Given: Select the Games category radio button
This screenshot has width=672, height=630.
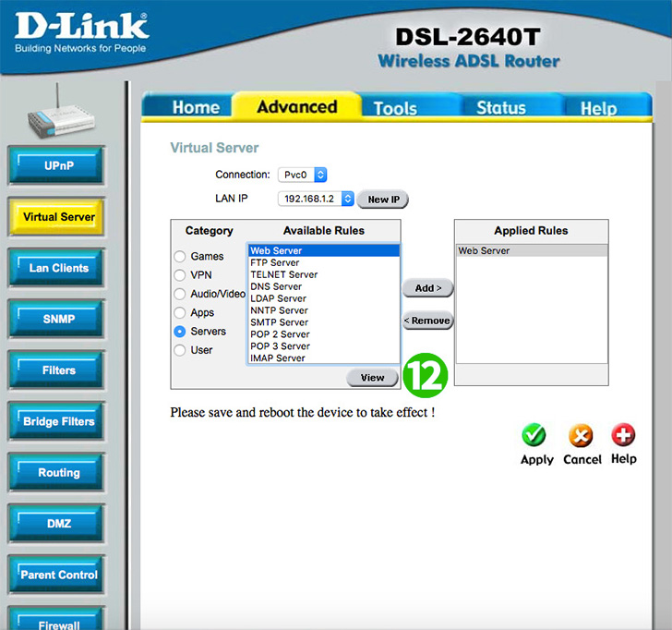Looking at the screenshot, I should [x=180, y=257].
